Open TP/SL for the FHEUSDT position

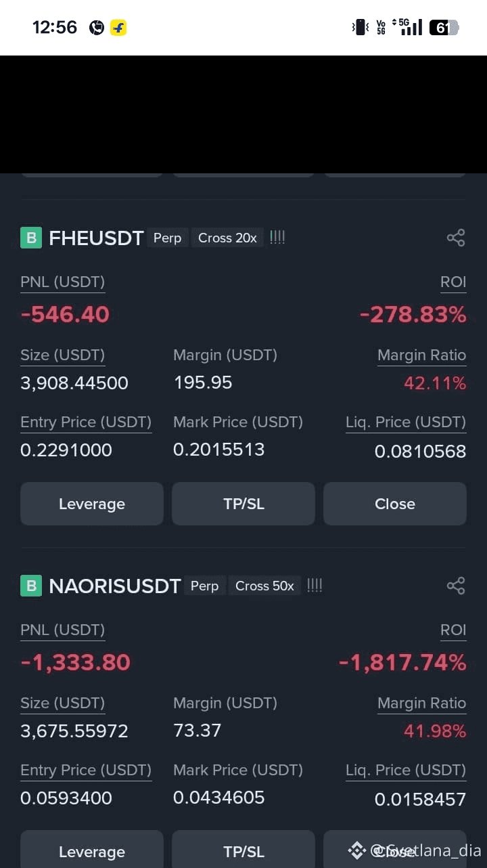pyautogui.click(x=243, y=504)
